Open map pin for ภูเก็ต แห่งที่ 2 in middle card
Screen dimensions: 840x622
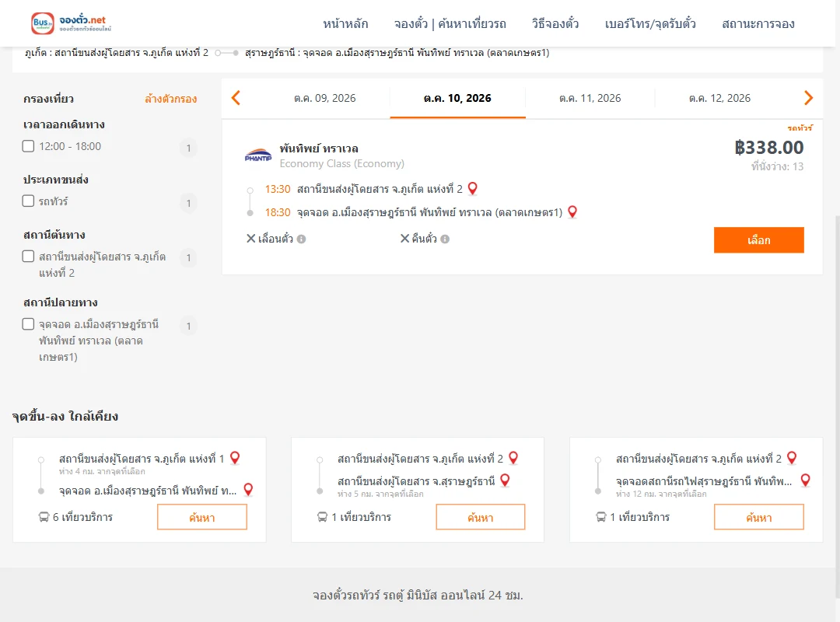513,458
